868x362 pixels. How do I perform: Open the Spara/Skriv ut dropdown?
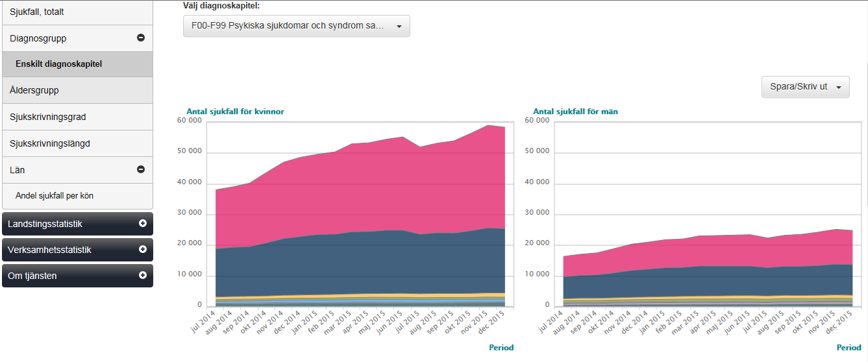805,86
